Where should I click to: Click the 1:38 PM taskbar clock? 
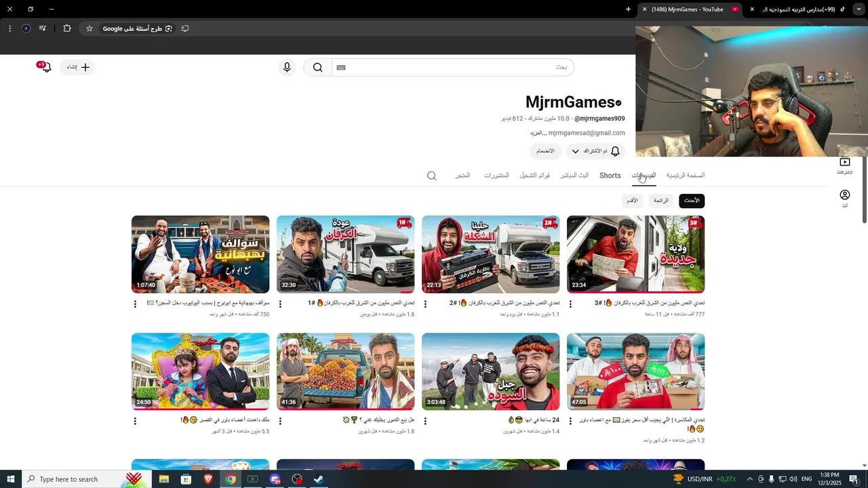coord(829,479)
